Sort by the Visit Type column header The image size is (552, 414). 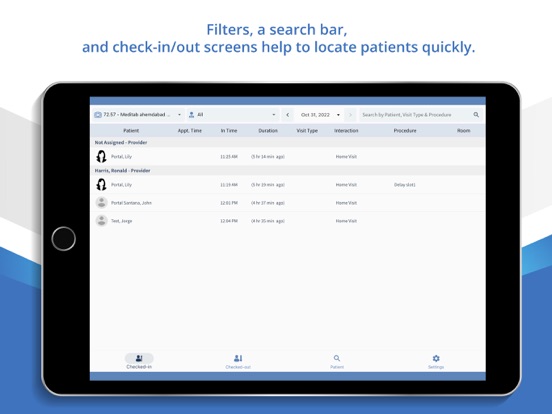pos(307,131)
